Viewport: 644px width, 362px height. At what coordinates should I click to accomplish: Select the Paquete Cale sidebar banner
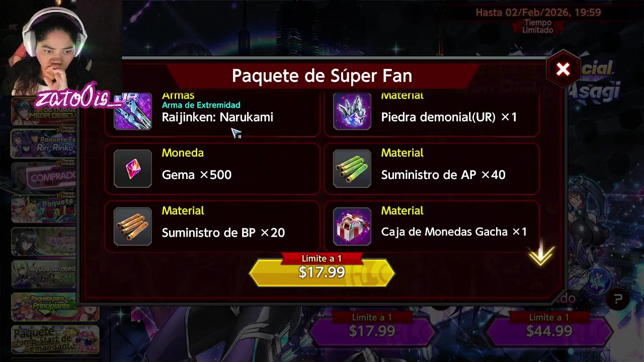tap(44, 209)
